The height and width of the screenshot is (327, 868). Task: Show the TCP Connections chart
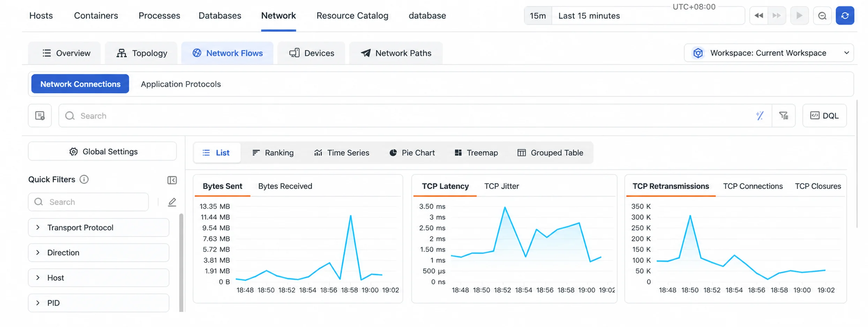[753, 186]
